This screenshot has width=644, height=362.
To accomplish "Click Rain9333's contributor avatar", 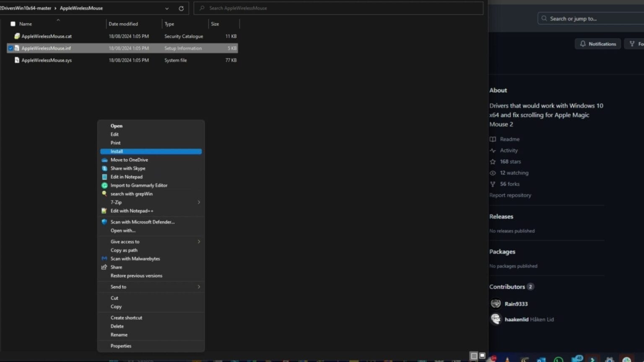I will [496, 303].
